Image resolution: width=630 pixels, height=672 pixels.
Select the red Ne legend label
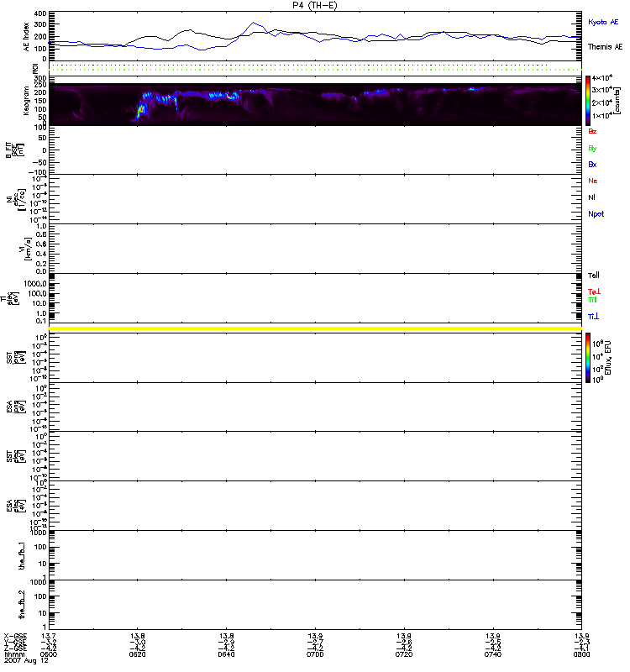tap(593, 181)
